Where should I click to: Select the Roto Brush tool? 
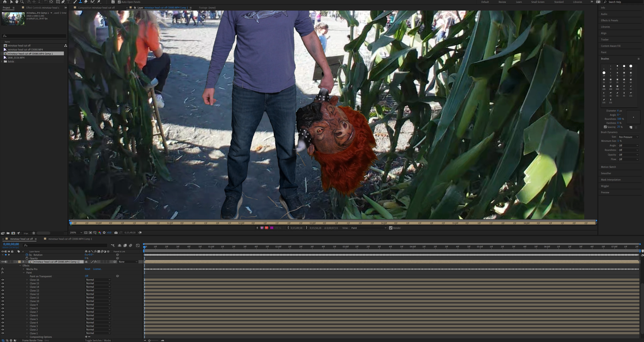pos(92,2)
